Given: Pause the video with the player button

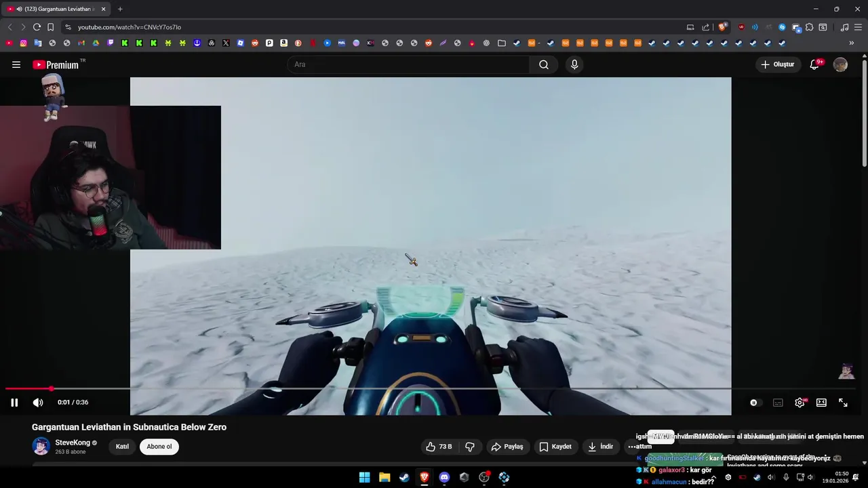Looking at the screenshot, I should pos(14,403).
